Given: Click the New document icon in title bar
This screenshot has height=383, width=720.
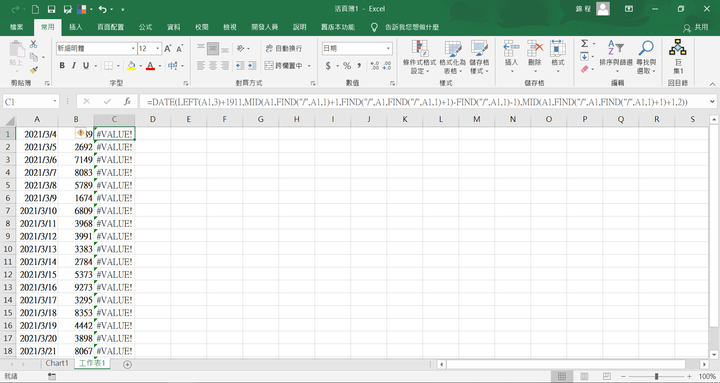Looking at the screenshot, I should [35, 9].
